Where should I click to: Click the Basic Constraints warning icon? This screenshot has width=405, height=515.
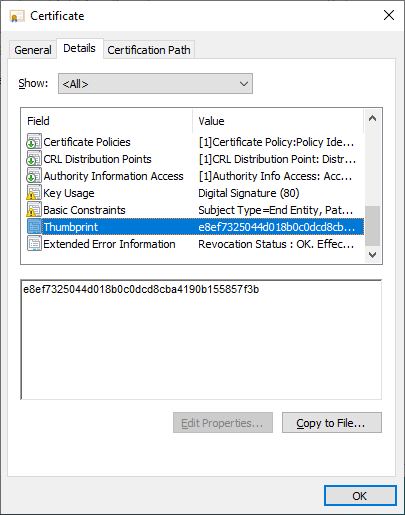click(34, 210)
